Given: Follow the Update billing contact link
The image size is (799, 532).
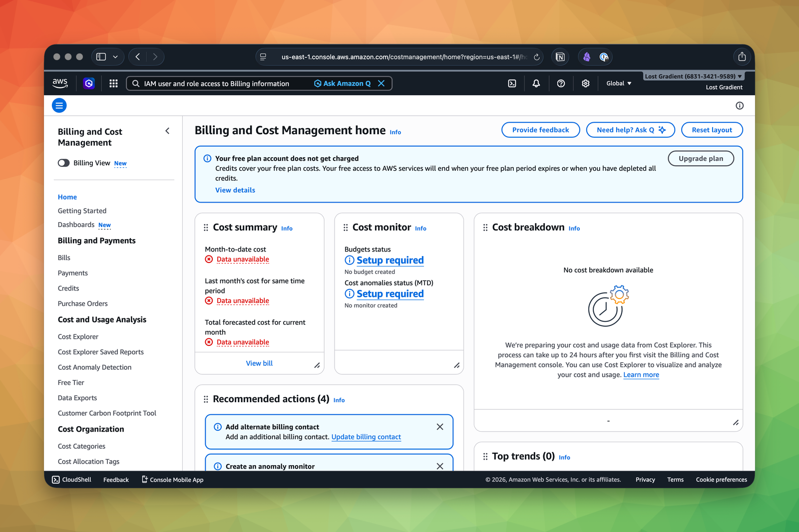Looking at the screenshot, I should [x=366, y=437].
